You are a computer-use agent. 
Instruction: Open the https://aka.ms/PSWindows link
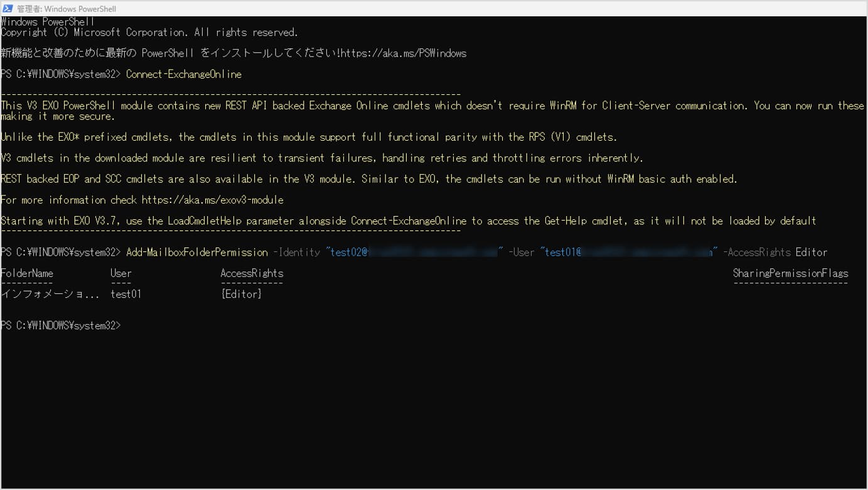pos(404,53)
